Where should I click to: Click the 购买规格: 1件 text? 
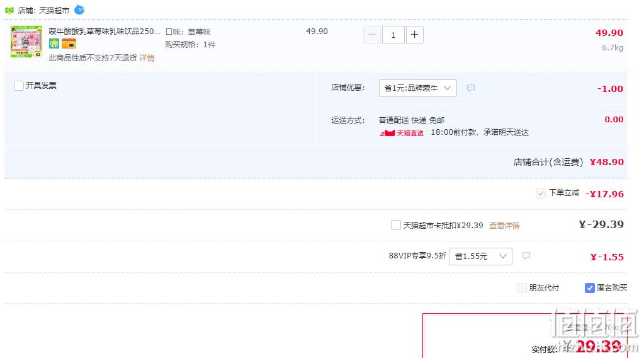[x=190, y=44]
